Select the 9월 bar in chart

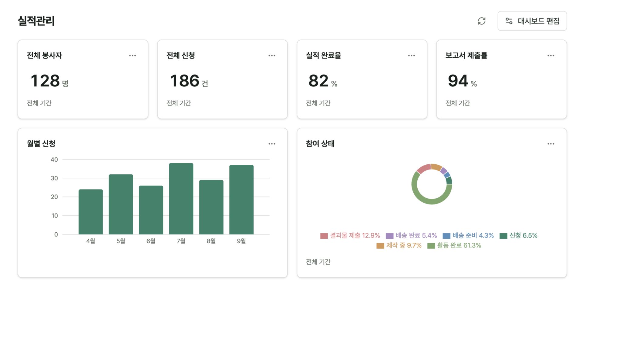click(x=241, y=200)
